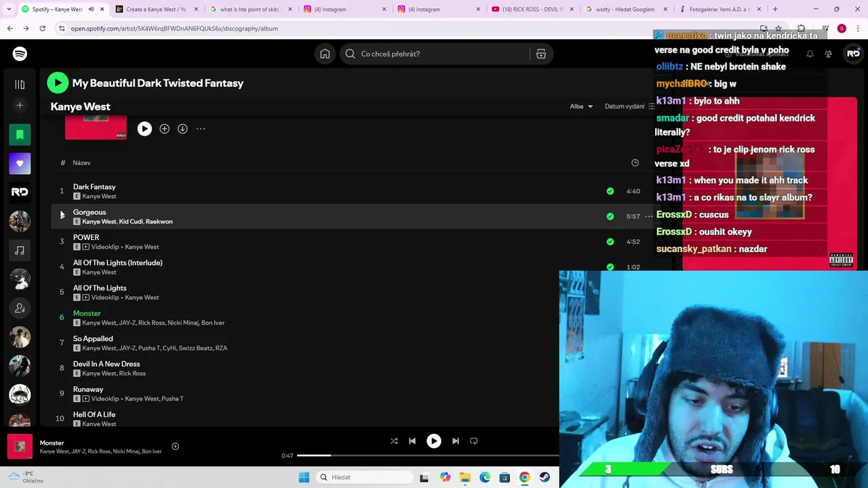868x488 pixels.
Task: Open Friend Activity people icon
Action: tap(828, 54)
